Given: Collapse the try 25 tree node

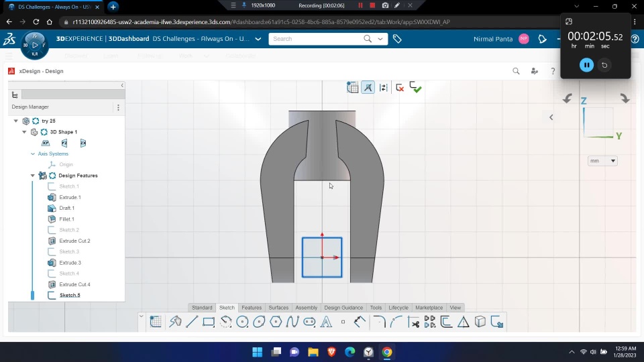Looking at the screenshot, I should click(15, 121).
